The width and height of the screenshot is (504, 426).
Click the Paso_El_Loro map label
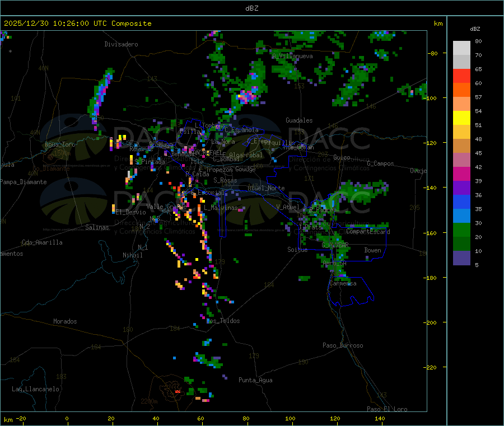[387, 409]
